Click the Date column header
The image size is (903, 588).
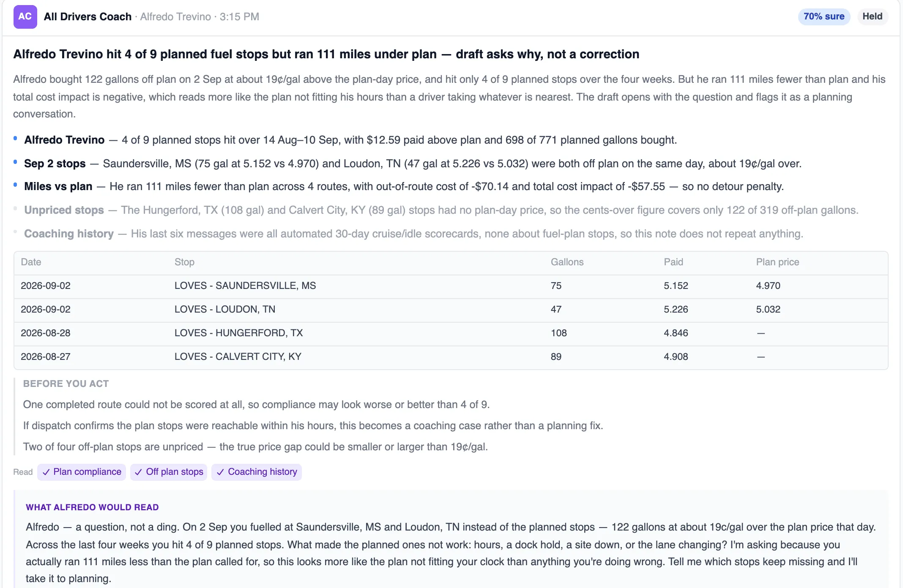[x=31, y=262]
